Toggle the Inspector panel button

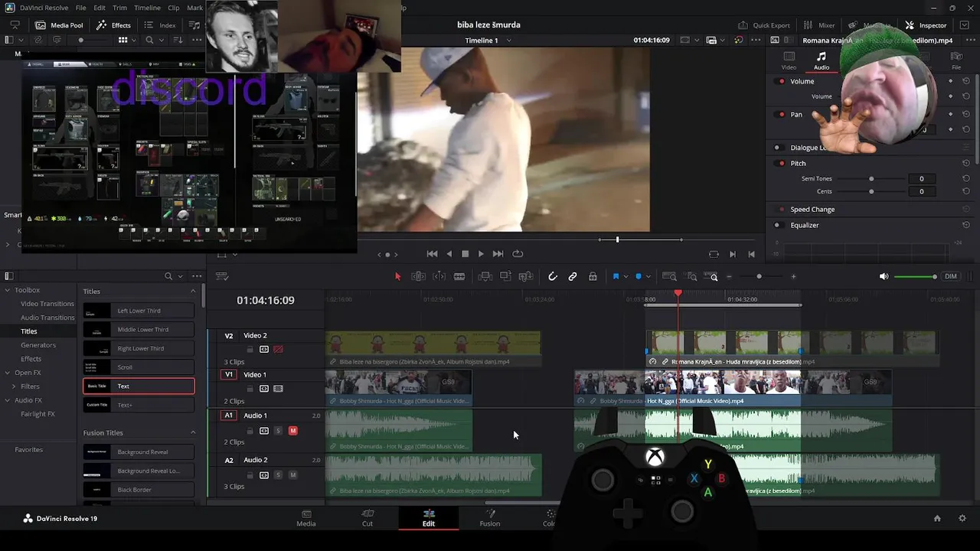coord(926,25)
